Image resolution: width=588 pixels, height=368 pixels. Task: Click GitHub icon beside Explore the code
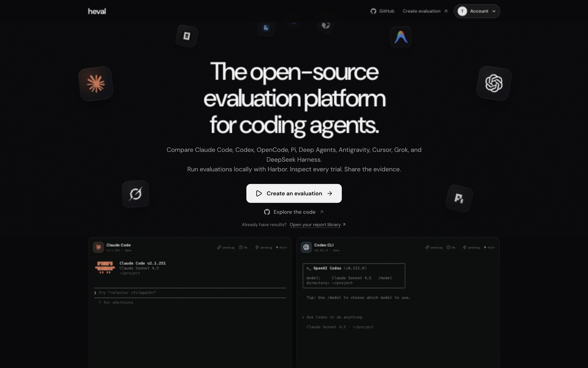coord(267,212)
